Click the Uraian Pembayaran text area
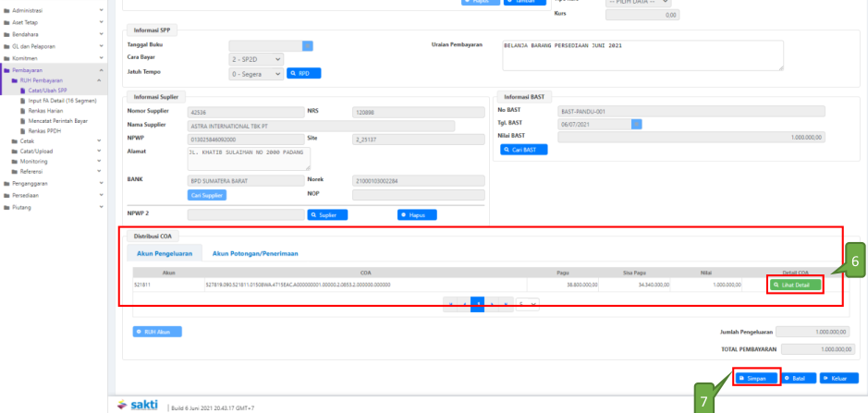 pyautogui.click(x=642, y=55)
